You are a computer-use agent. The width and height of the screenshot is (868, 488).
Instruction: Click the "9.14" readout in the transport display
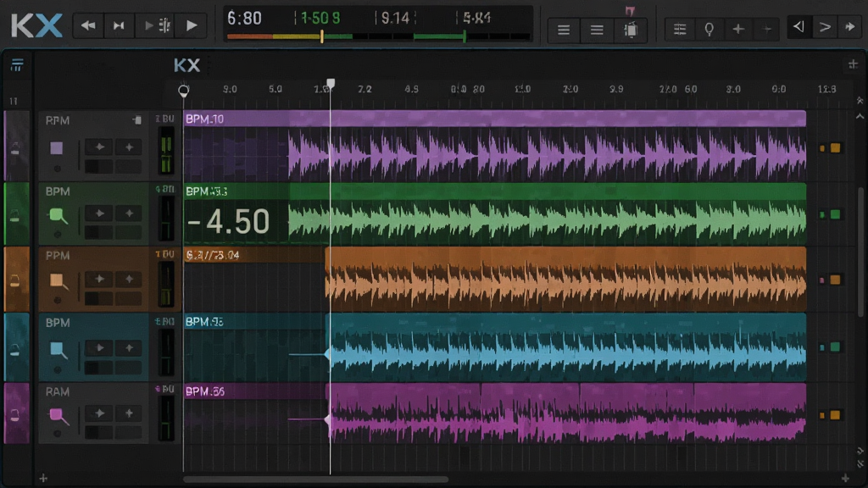click(x=395, y=19)
